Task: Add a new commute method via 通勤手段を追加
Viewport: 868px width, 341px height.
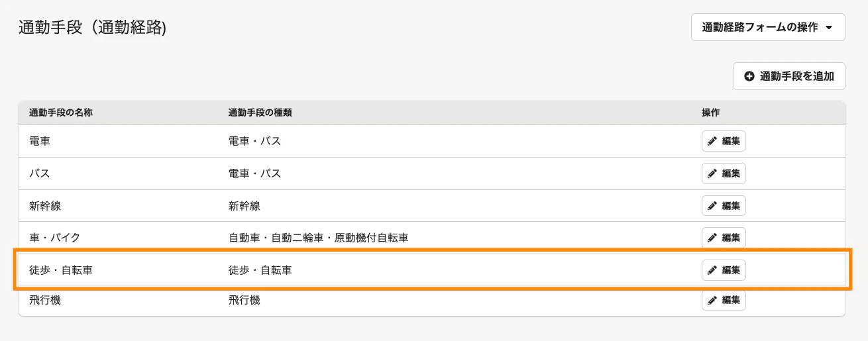Action: 789,76
